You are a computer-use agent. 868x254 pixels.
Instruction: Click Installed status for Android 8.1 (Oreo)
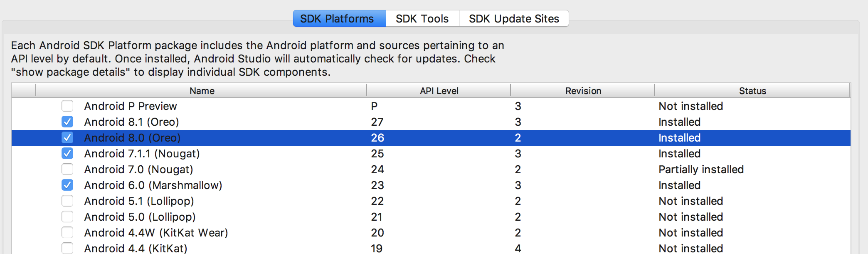(x=679, y=122)
